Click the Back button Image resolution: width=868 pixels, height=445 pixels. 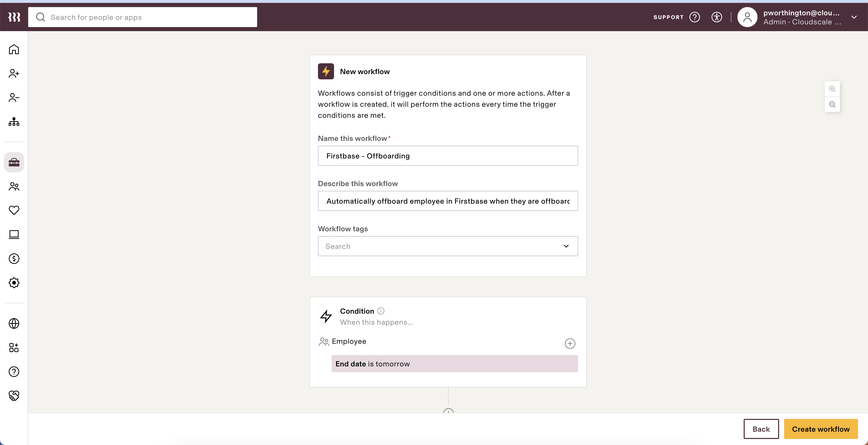[761, 429]
